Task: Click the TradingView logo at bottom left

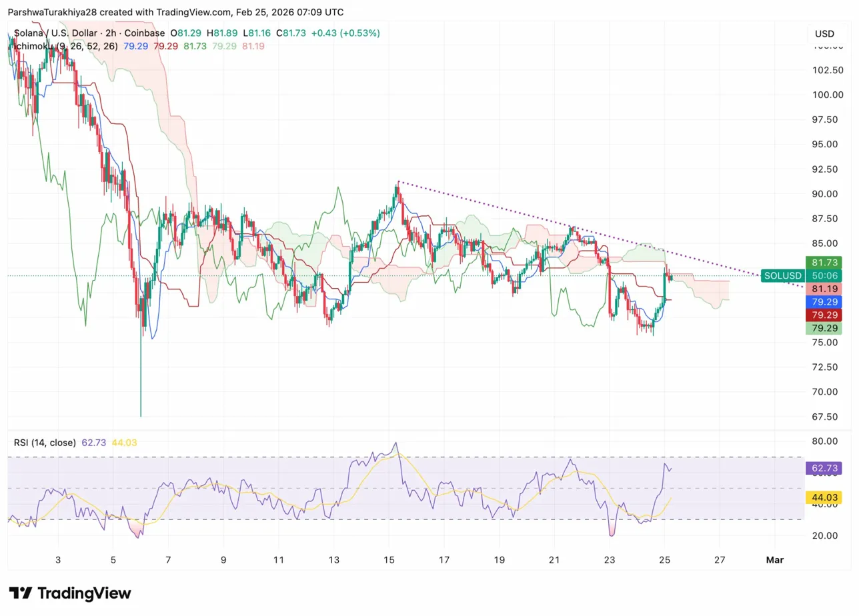Action: click(70, 593)
